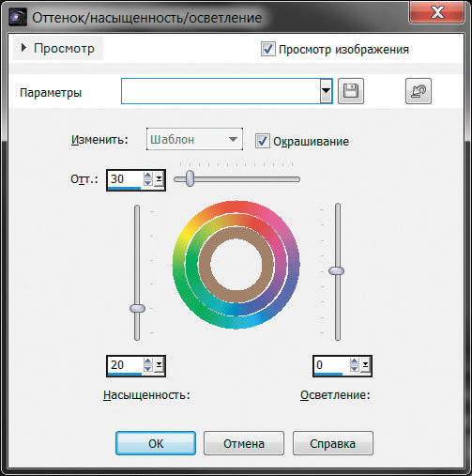Screen dimensions: 472x476
Task: Click the lightness field showing 0
Action: [331, 365]
